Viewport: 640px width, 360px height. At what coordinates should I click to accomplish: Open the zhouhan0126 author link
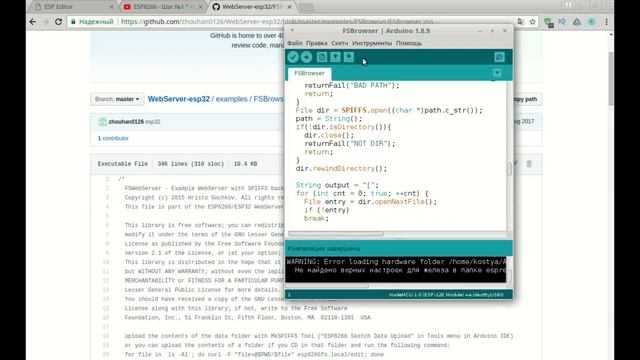point(126,122)
